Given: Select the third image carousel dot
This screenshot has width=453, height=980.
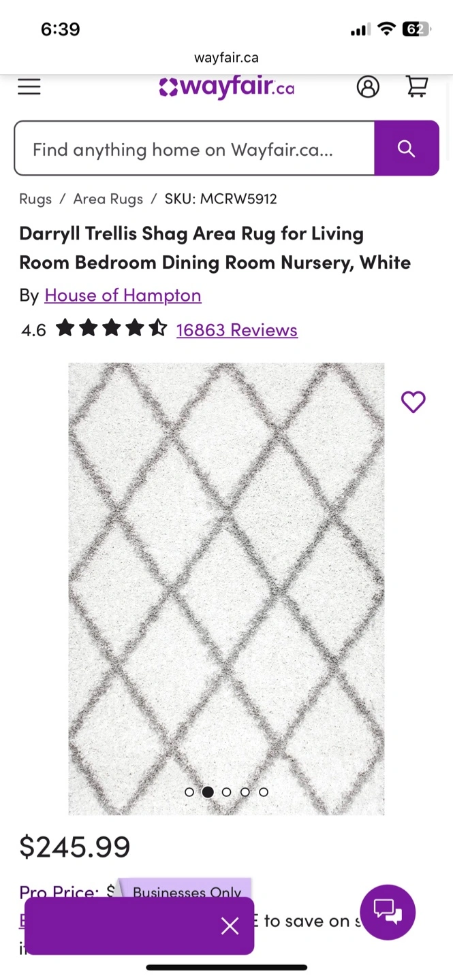Looking at the screenshot, I should 227,792.
